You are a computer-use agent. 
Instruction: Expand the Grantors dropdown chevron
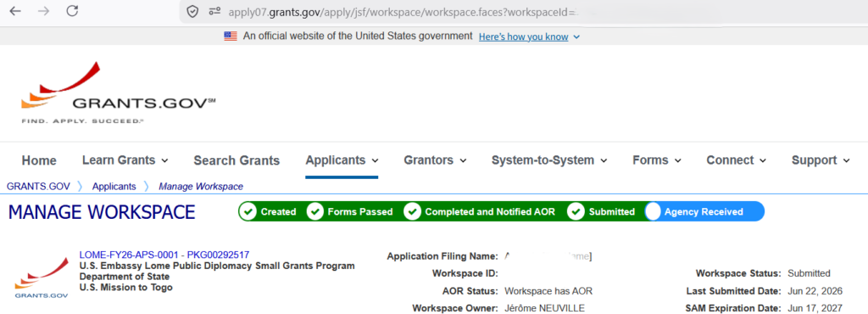pos(463,160)
